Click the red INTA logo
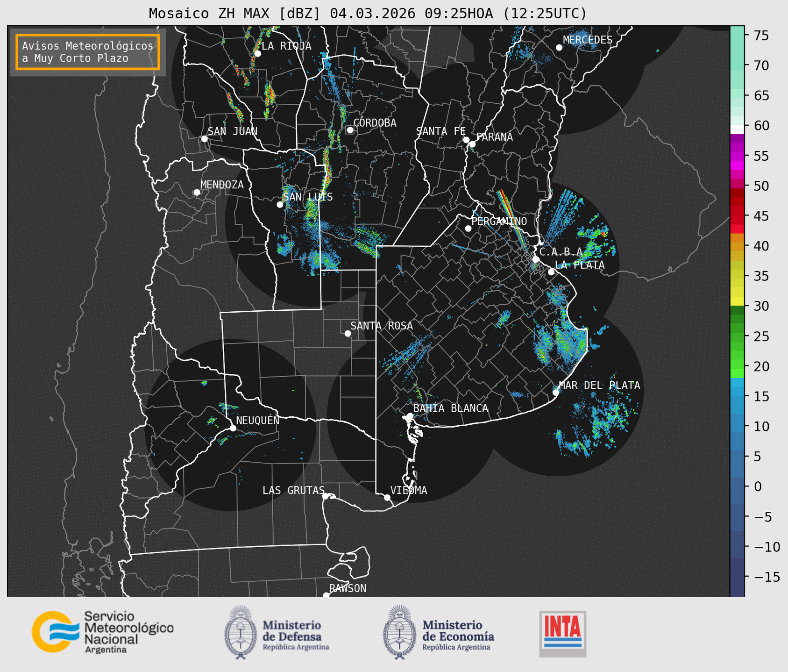Viewport: 788px width, 672px height. [562, 633]
